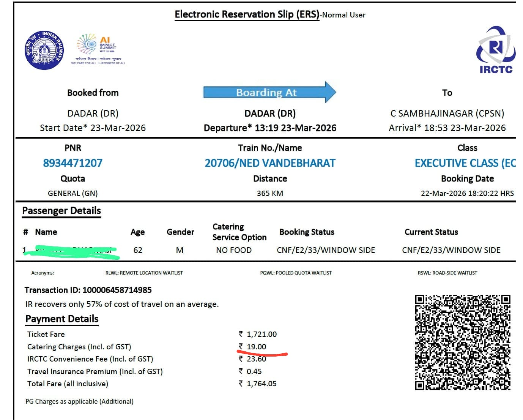Click the green scribble over passenger name
Viewport: 523px width, 420px height.
click(72, 253)
